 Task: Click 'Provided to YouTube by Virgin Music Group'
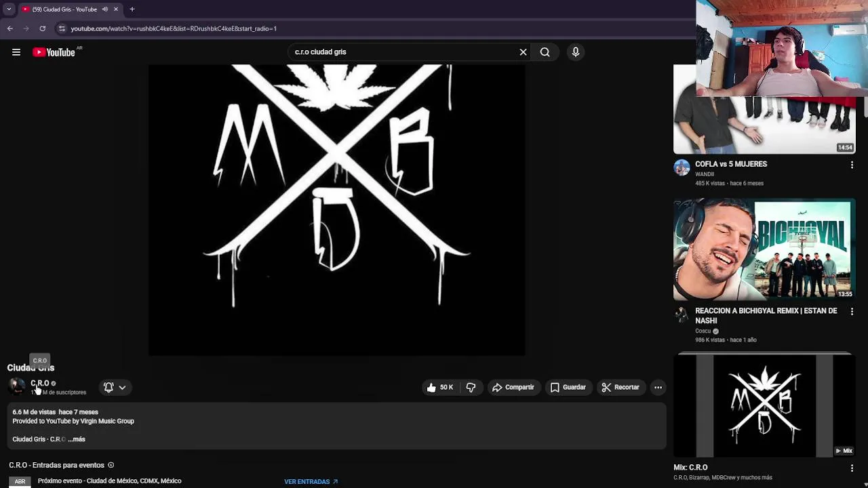coord(73,421)
